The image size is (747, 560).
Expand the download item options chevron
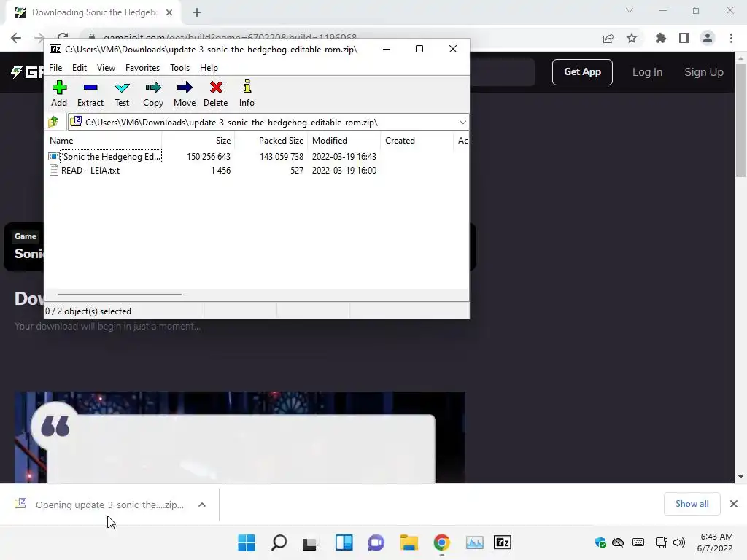(202, 505)
